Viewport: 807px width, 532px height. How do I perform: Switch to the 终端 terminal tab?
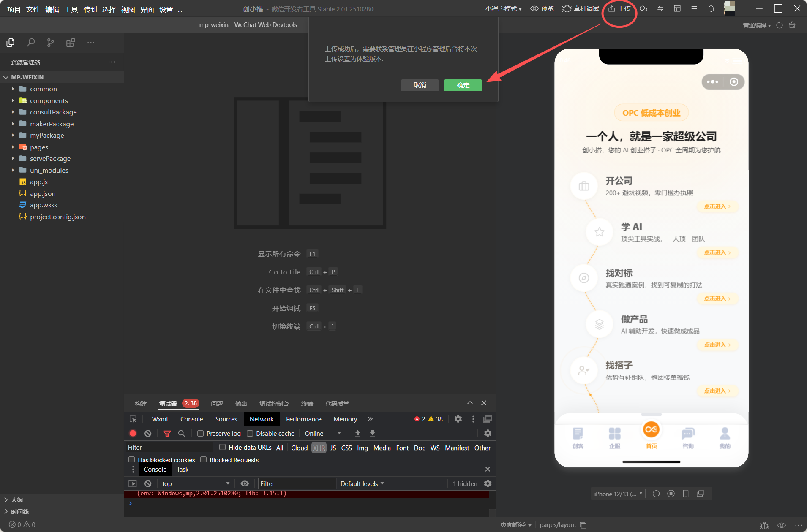[307, 404]
